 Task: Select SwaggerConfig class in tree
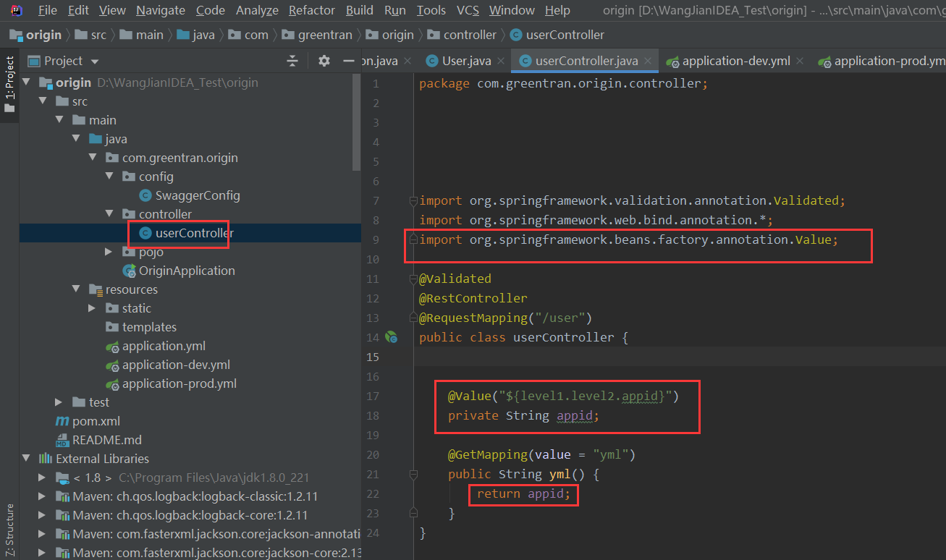[198, 195]
